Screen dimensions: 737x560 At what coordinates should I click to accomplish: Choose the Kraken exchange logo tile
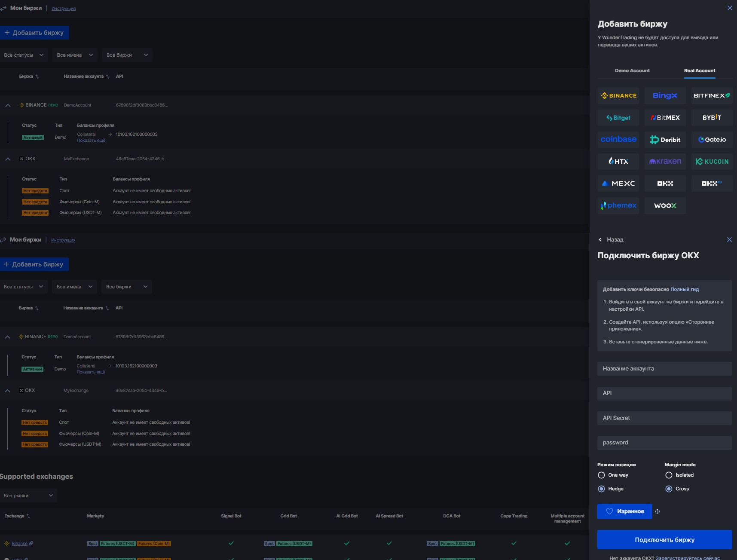[x=665, y=161]
